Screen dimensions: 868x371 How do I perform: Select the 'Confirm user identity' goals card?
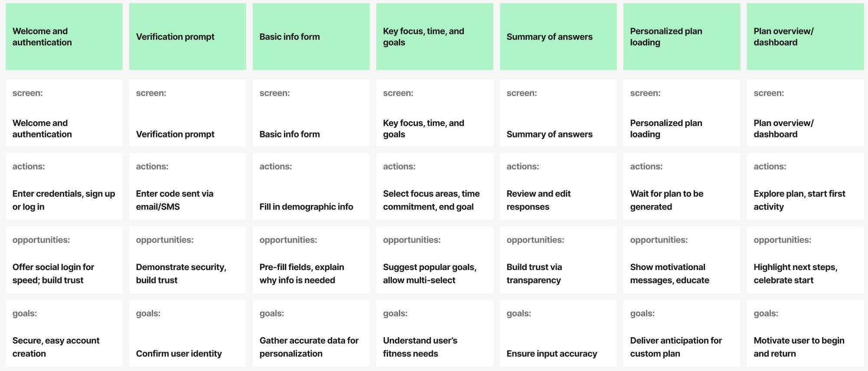(x=187, y=333)
